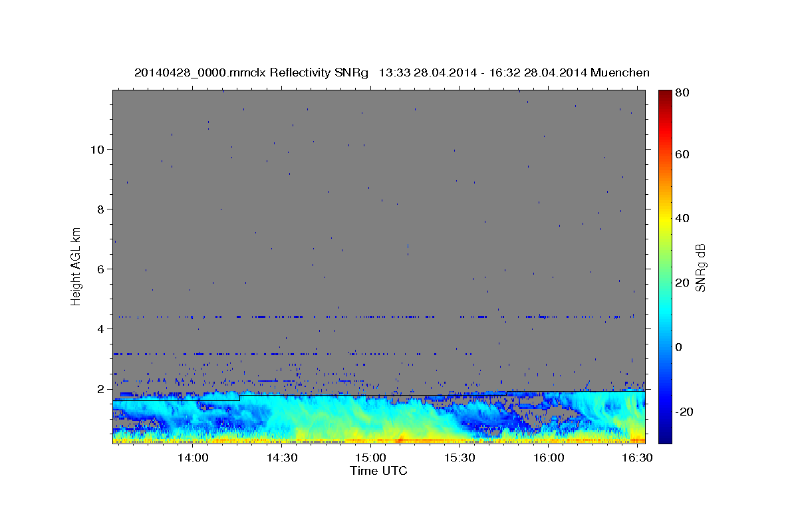Click the 15:30 time tick label

click(x=459, y=458)
